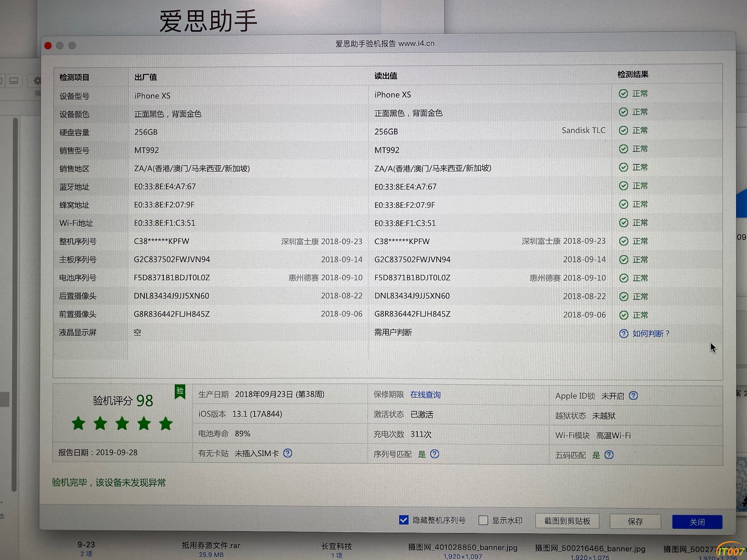Select the 长宜科技 folder in the background window
Image resolution: width=747 pixels, height=560 pixels.
tap(336, 547)
